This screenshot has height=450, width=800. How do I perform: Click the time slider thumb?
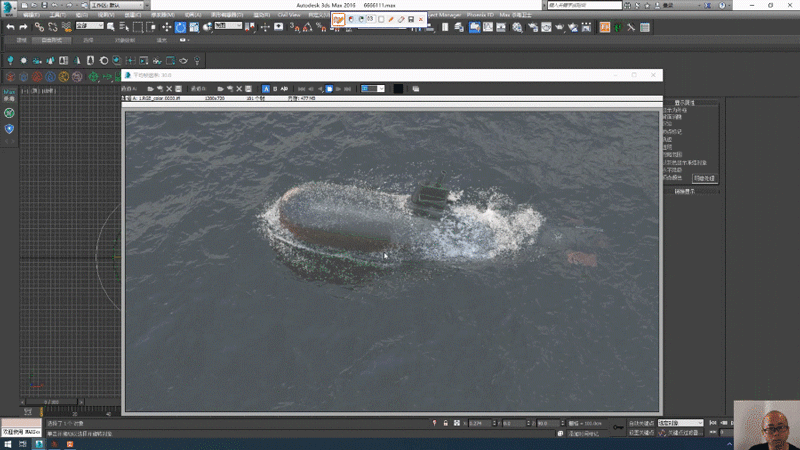(51, 402)
